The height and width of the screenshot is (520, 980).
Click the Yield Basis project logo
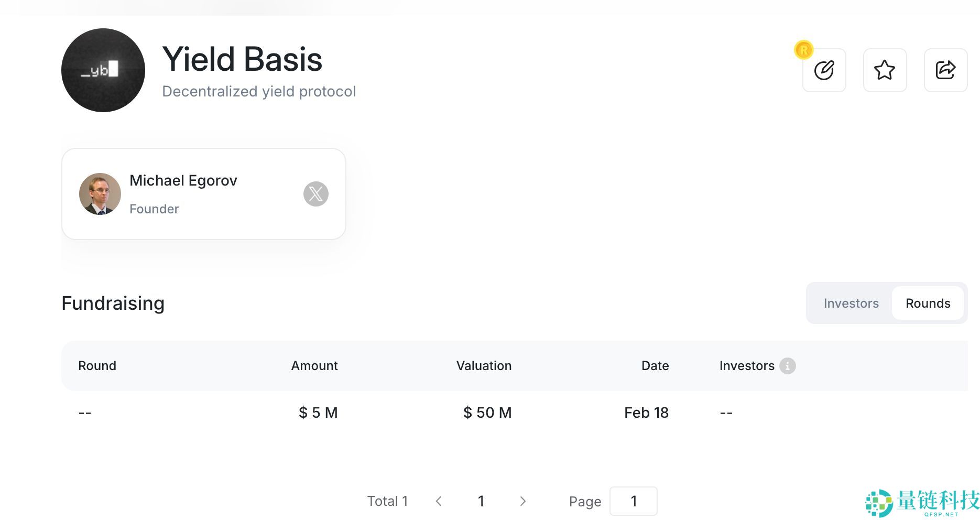point(103,70)
